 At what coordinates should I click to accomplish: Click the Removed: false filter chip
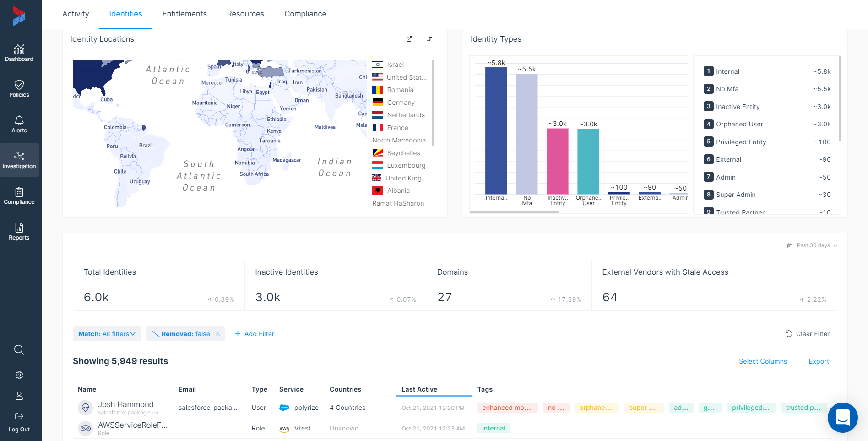(186, 334)
